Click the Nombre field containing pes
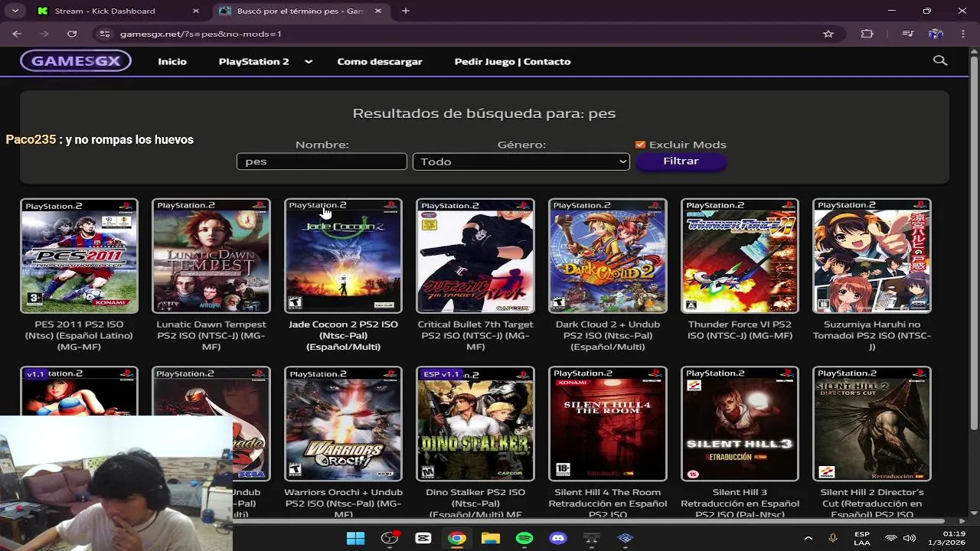 point(322,161)
